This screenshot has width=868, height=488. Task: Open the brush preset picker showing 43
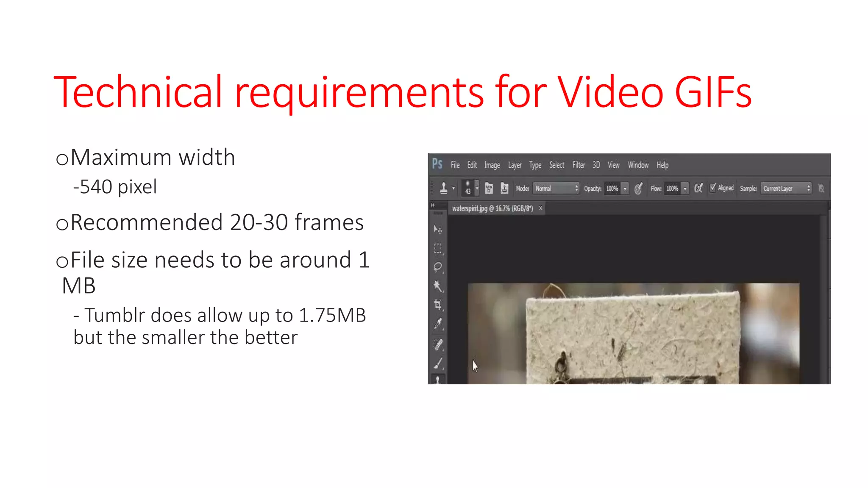470,188
